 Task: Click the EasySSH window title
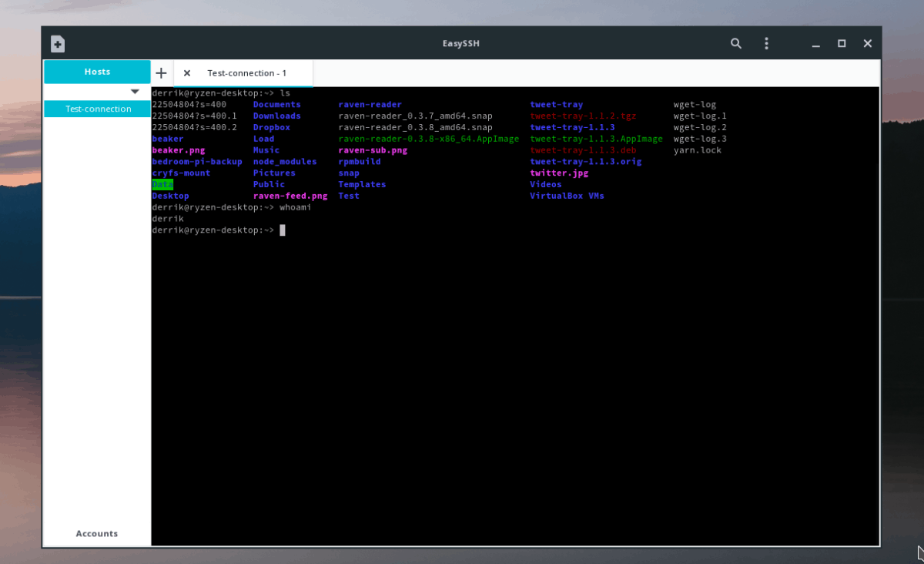pos(461,44)
